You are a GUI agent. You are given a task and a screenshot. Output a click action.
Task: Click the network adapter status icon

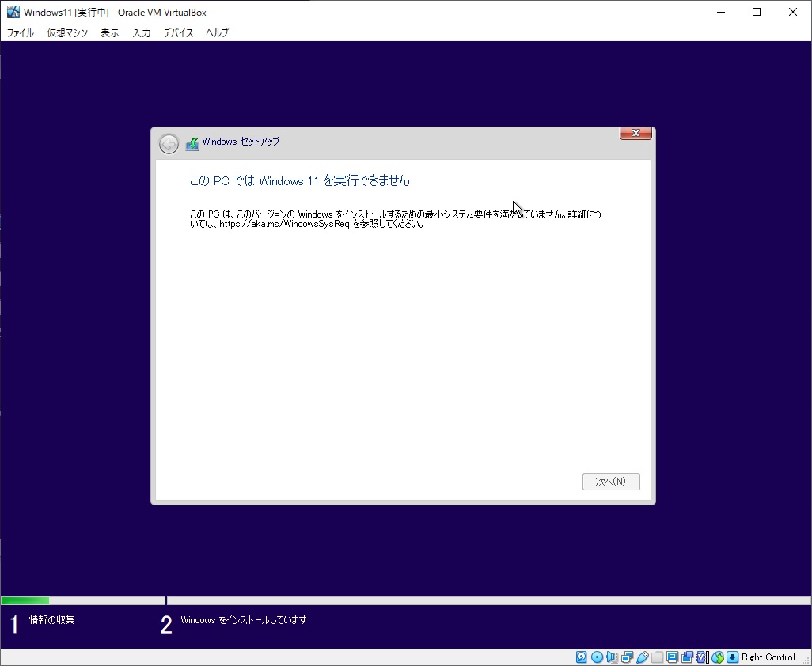pos(627,657)
